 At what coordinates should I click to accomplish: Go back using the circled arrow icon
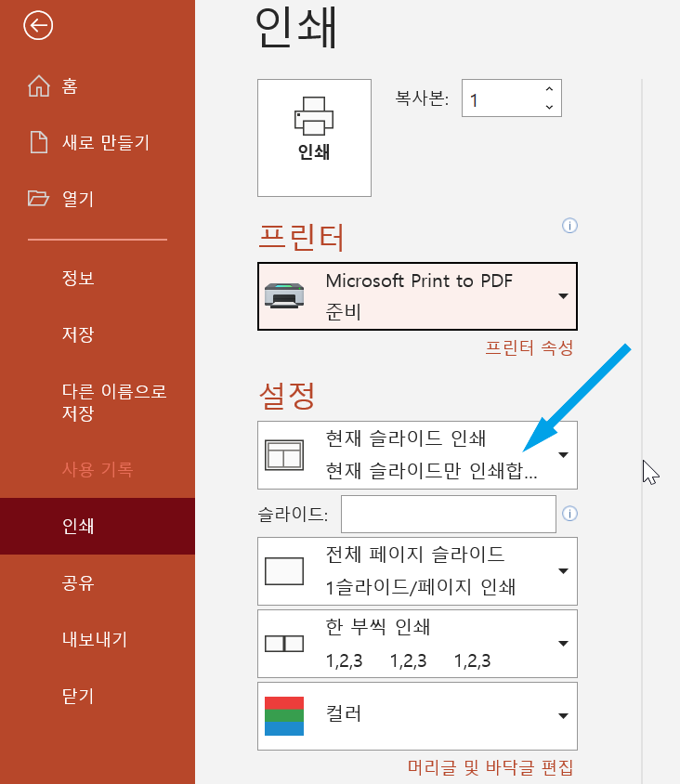point(38,25)
